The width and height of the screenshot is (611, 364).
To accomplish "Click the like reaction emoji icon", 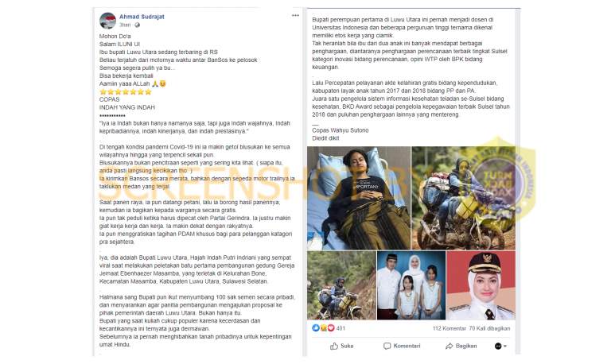I will [316, 327].
